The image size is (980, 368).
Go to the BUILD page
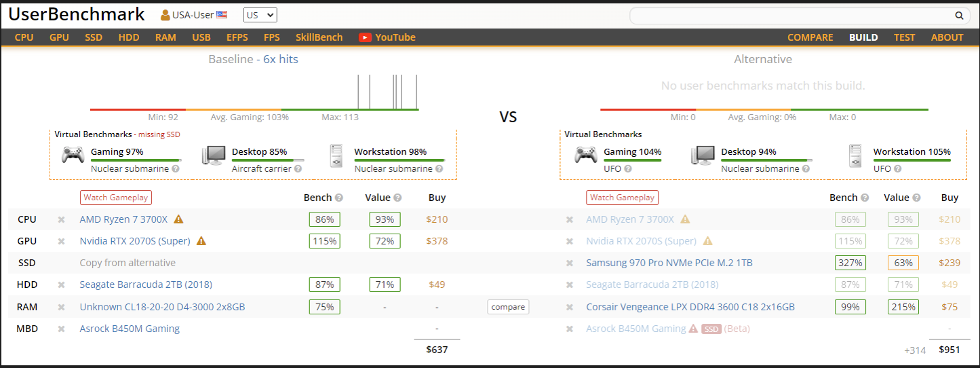pos(863,37)
